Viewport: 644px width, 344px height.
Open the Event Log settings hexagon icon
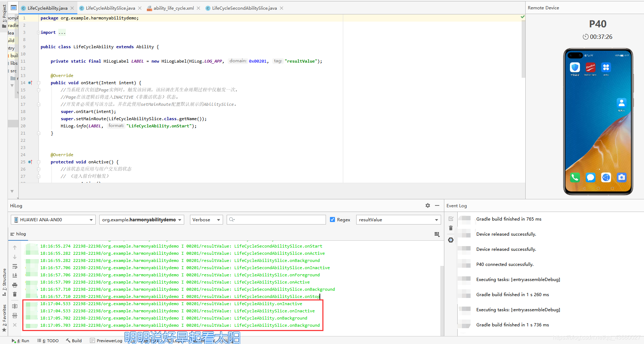click(451, 240)
